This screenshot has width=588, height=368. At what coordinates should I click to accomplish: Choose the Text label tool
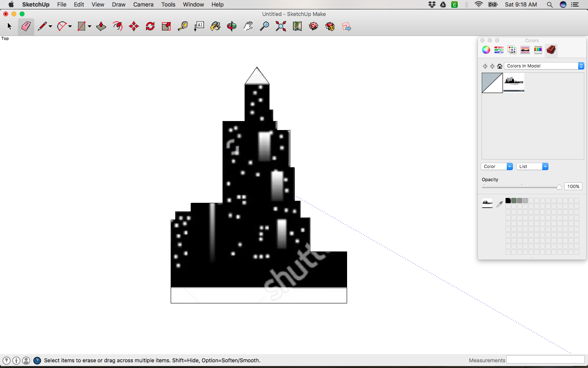tap(199, 27)
